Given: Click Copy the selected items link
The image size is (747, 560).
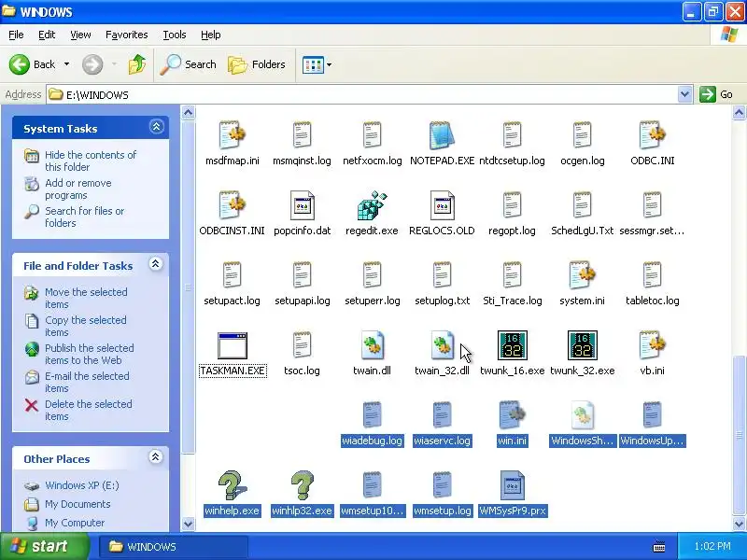Looking at the screenshot, I should pyautogui.click(x=86, y=326).
